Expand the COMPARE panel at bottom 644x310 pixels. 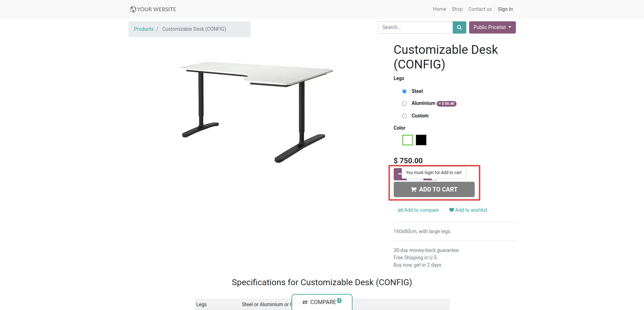pos(322,302)
